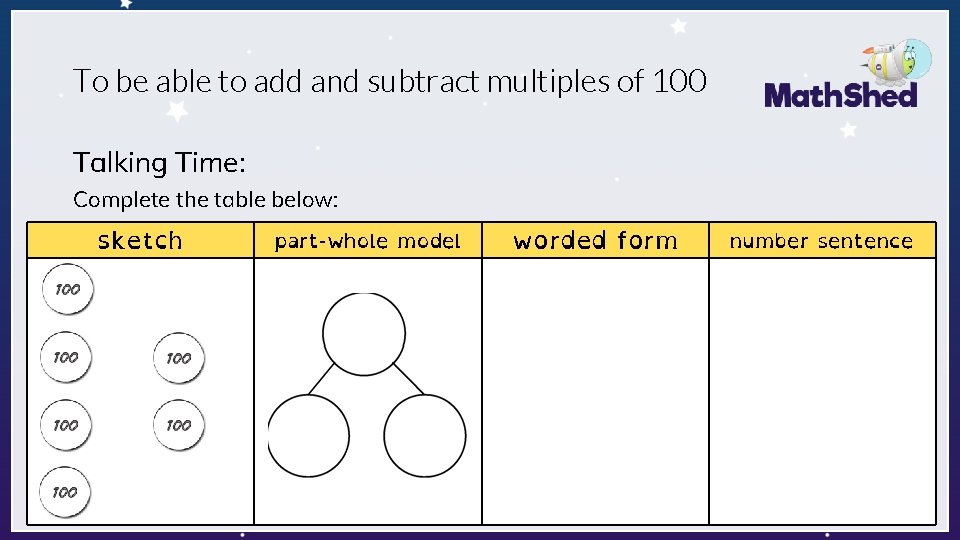The image size is (960, 540).
Task: Click the whole circle of part-whole model
Action: click(x=364, y=334)
